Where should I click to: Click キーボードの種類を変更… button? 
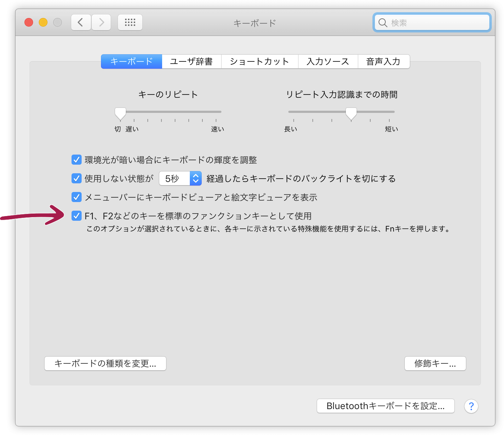pyautogui.click(x=105, y=363)
